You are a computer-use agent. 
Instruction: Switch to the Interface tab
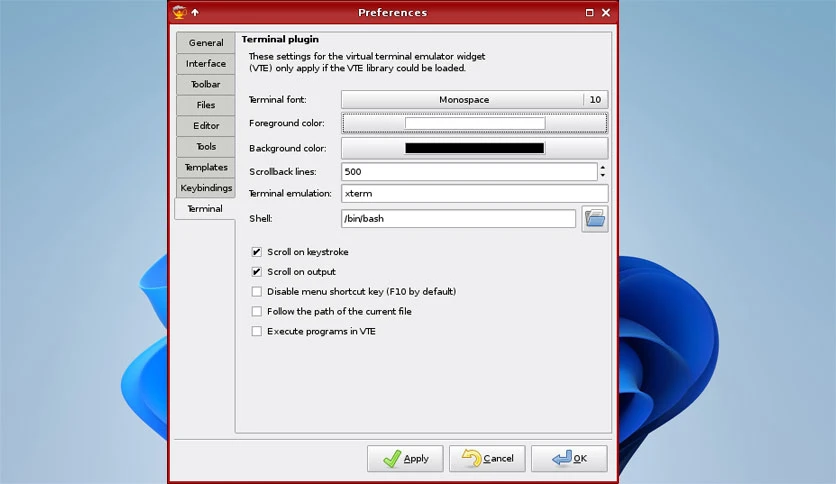point(206,63)
